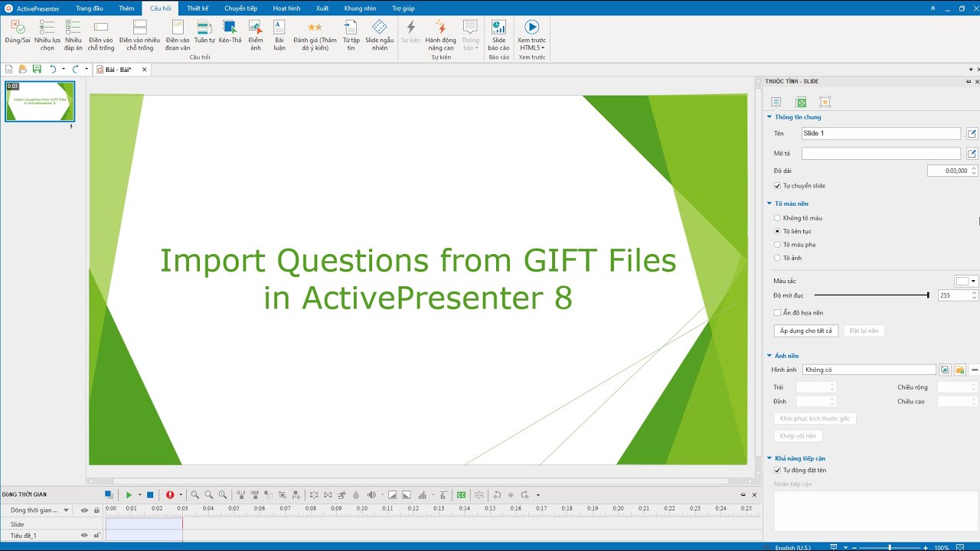Insert a Đúng/Sai question
The image size is (980, 551).
pos(17,35)
